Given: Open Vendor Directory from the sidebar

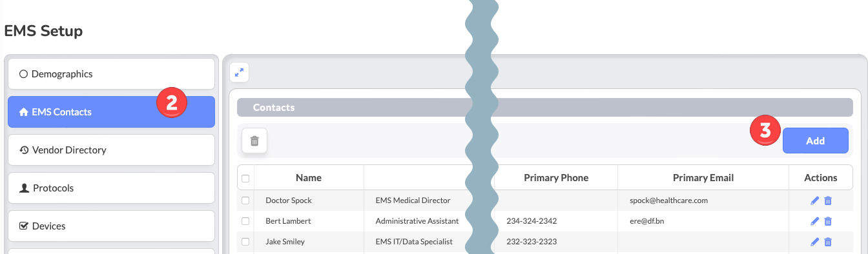Looking at the screenshot, I should pos(111,150).
